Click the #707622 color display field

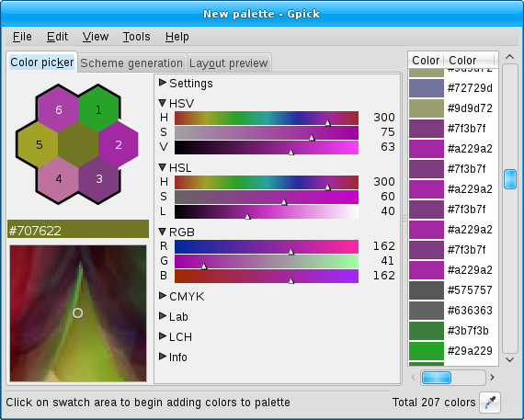pos(78,229)
